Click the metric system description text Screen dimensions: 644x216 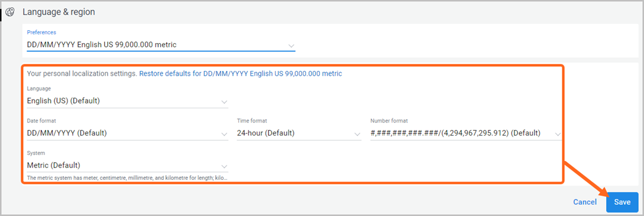click(x=127, y=178)
